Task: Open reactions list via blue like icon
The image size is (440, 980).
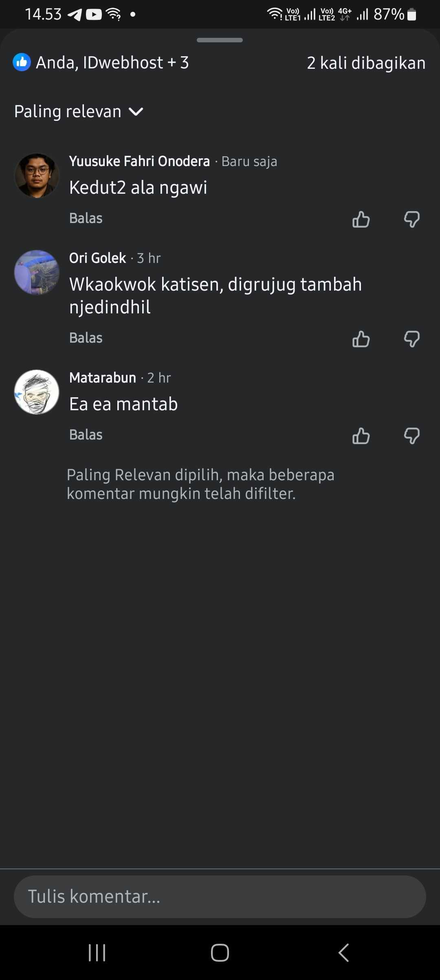Action: coord(22,62)
